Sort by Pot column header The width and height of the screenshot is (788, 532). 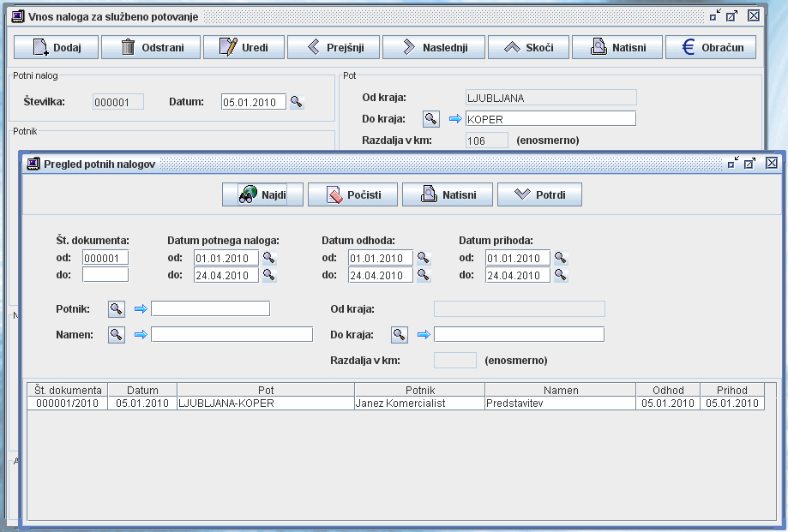click(x=266, y=390)
